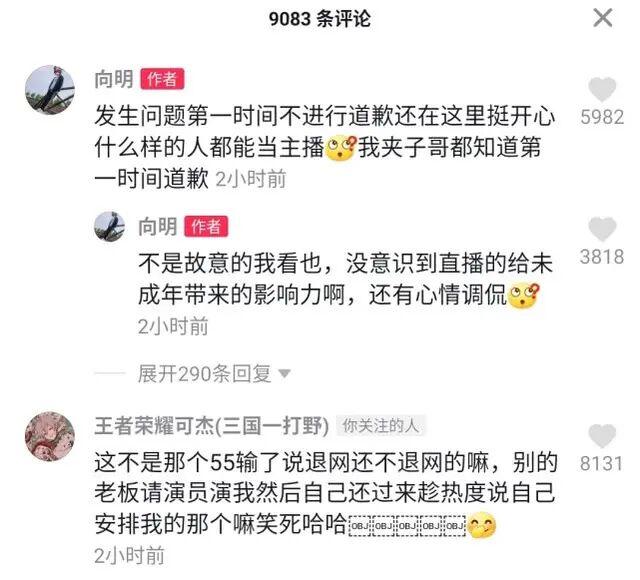This screenshot has width=640, height=580.
Task: Close the 9083 comments panel
Action: click(x=602, y=18)
